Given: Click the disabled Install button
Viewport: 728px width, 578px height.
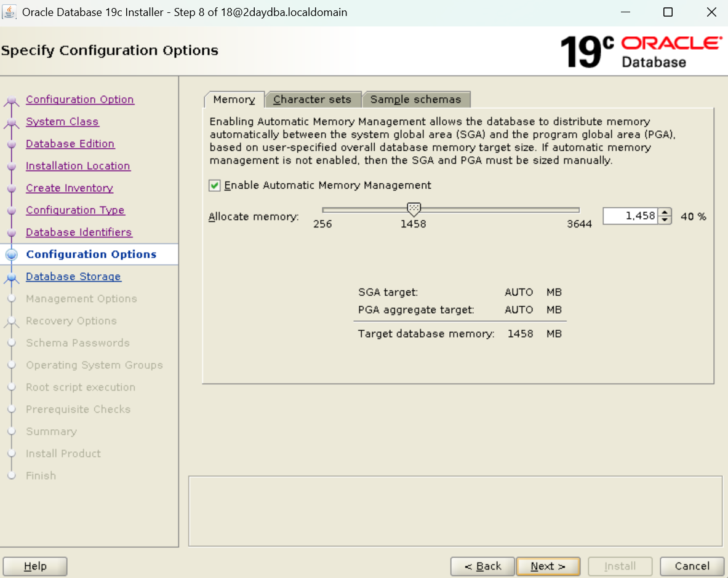Looking at the screenshot, I should pos(620,566).
